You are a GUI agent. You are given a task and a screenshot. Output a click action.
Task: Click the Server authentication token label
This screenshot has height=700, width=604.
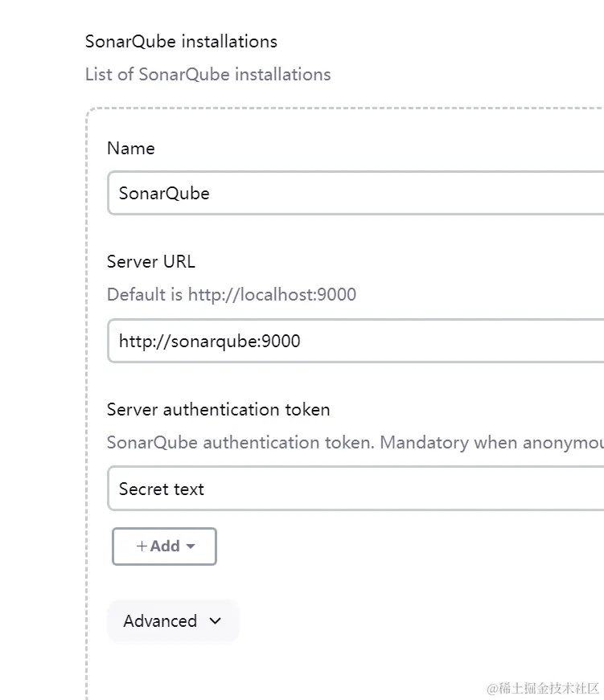pyautogui.click(x=218, y=409)
